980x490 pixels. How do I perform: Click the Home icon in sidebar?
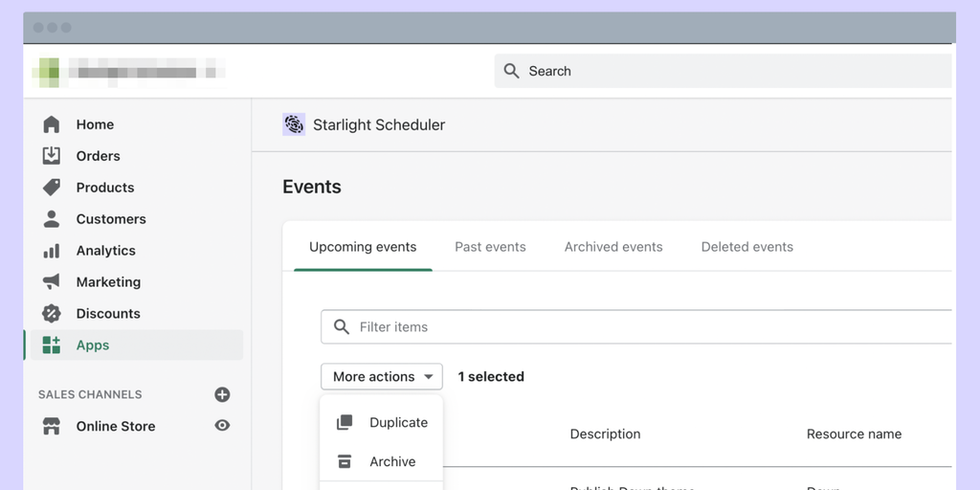click(52, 124)
